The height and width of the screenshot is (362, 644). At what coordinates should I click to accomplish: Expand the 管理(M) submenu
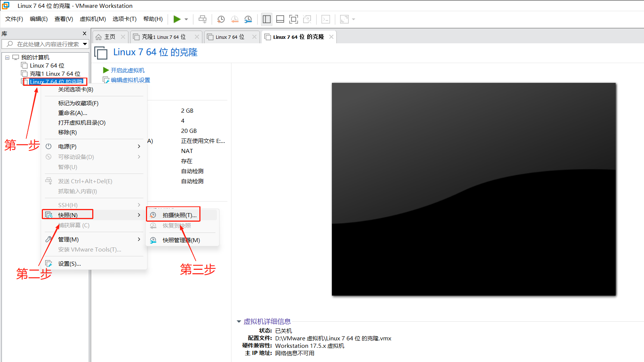click(x=94, y=240)
